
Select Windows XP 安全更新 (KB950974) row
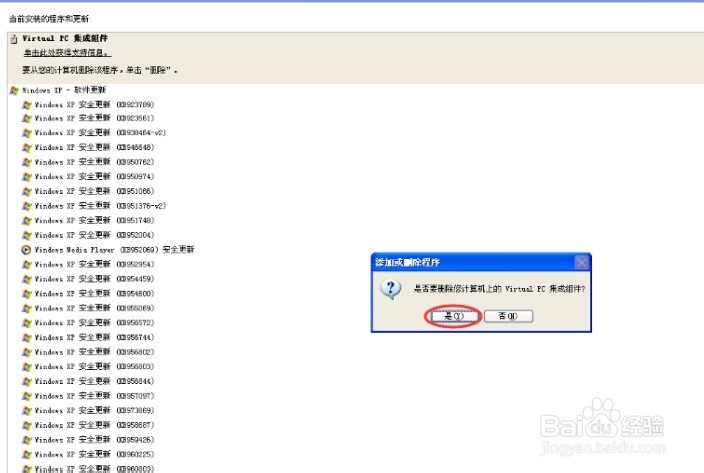click(x=88, y=177)
